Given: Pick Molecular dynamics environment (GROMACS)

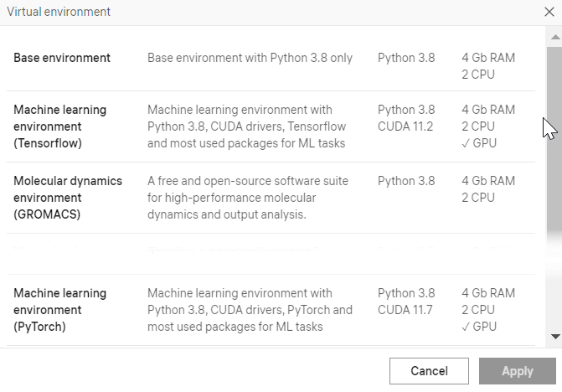Looking at the screenshot, I should [67, 198].
